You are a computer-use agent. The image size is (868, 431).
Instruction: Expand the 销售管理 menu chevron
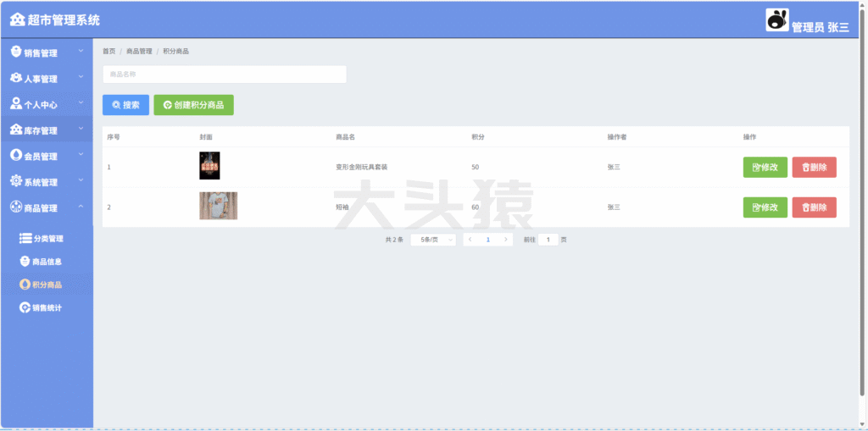[81, 51]
